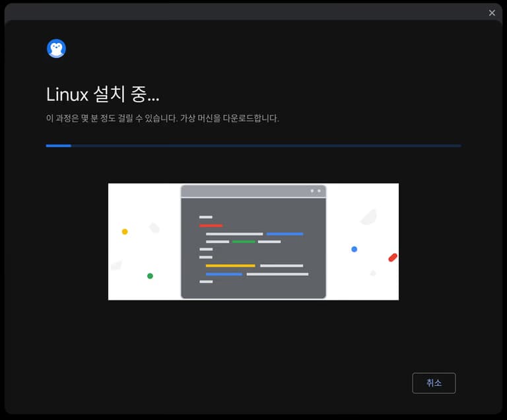Click the gray leaf shape at illustration's upper left
507x420 pixels.
(x=154, y=228)
